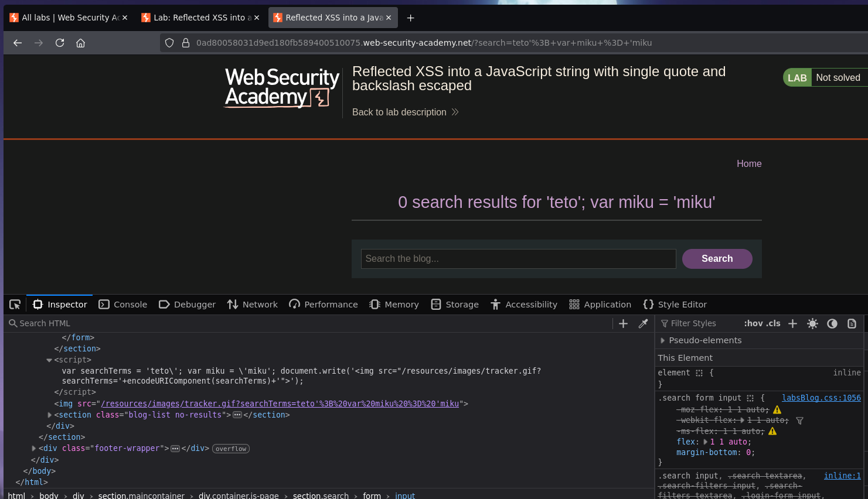868x499 pixels.
Task: Open the Debugger panel
Action: pos(187,305)
